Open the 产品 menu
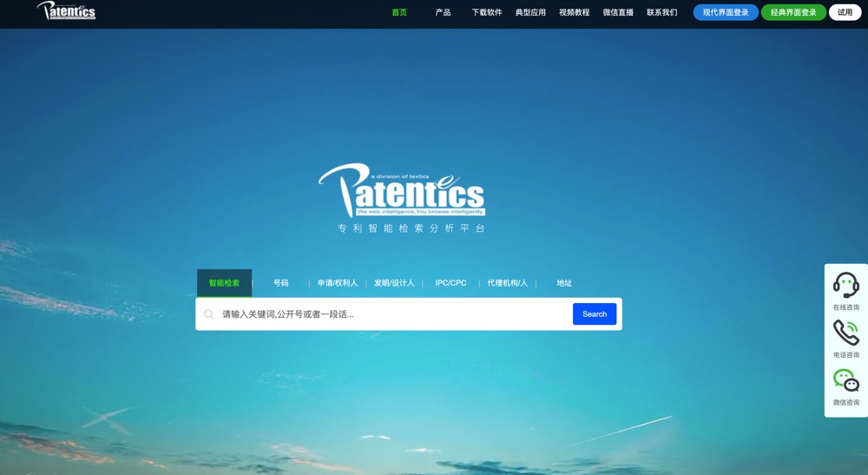 (x=443, y=12)
